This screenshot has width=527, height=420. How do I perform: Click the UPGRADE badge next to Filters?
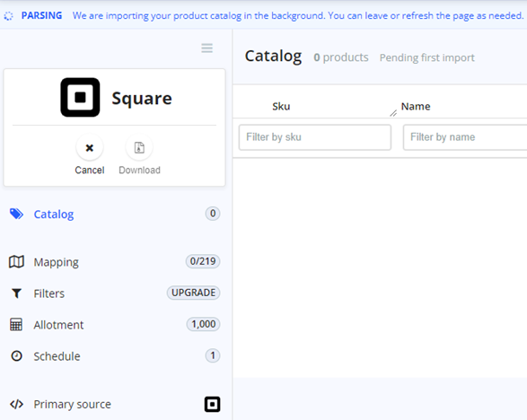coord(193,293)
